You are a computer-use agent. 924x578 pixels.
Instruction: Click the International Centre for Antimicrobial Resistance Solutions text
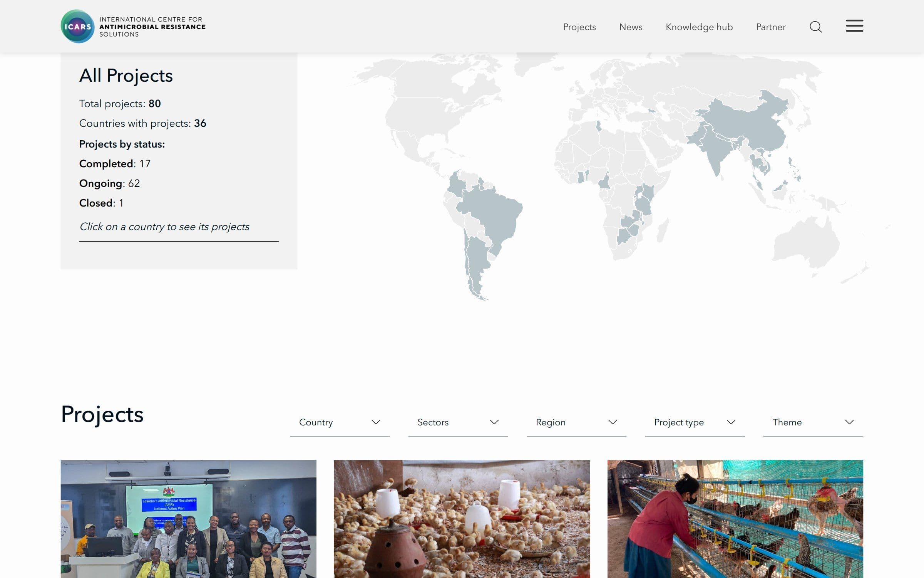[152, 27]
